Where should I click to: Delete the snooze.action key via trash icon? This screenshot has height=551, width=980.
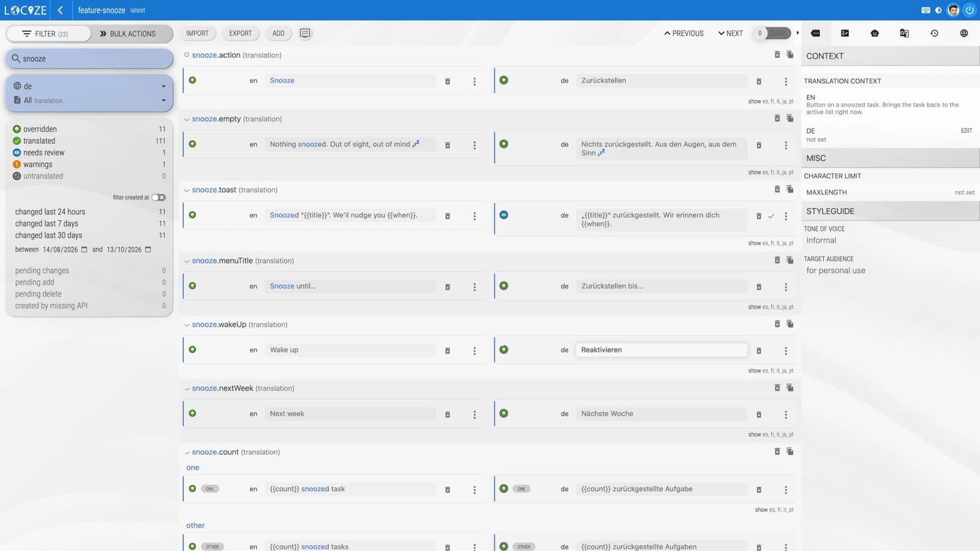pos(777,54)
